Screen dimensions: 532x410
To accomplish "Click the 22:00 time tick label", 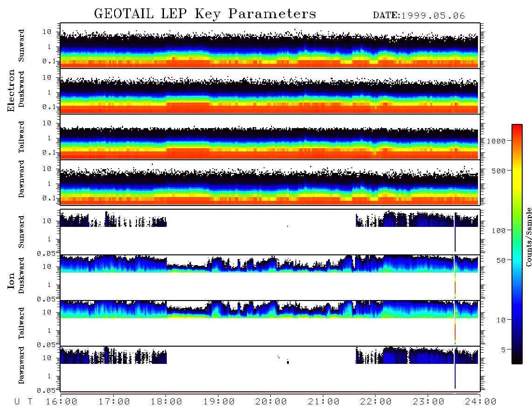I will coord(376,402).
